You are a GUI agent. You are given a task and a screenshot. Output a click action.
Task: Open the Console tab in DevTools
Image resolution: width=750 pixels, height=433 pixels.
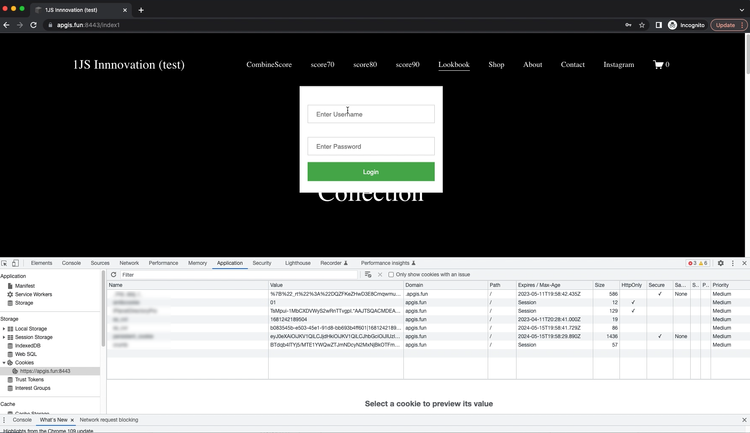tap(71, 263)
